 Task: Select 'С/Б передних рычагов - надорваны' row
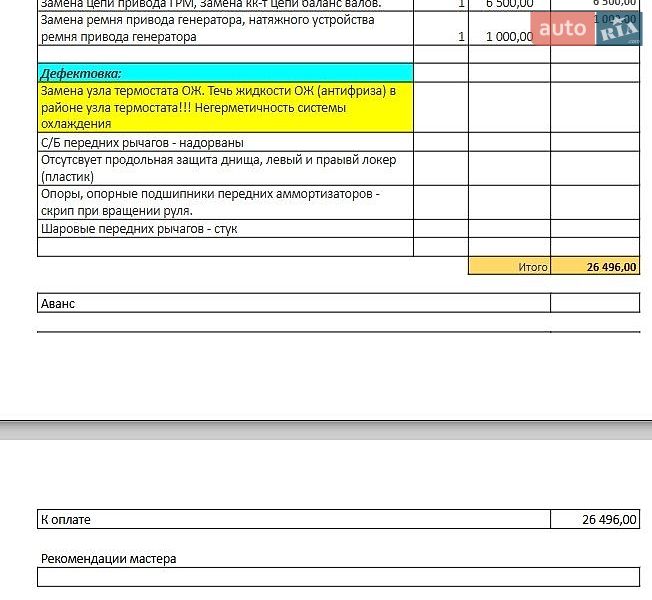tap(225, 142)
